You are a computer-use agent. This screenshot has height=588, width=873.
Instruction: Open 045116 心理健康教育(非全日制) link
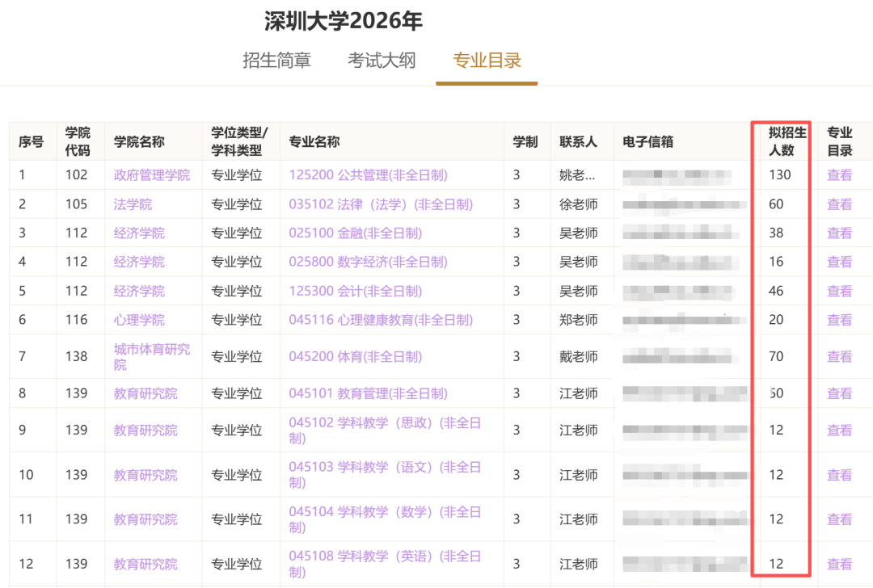(x=381, y=321)
